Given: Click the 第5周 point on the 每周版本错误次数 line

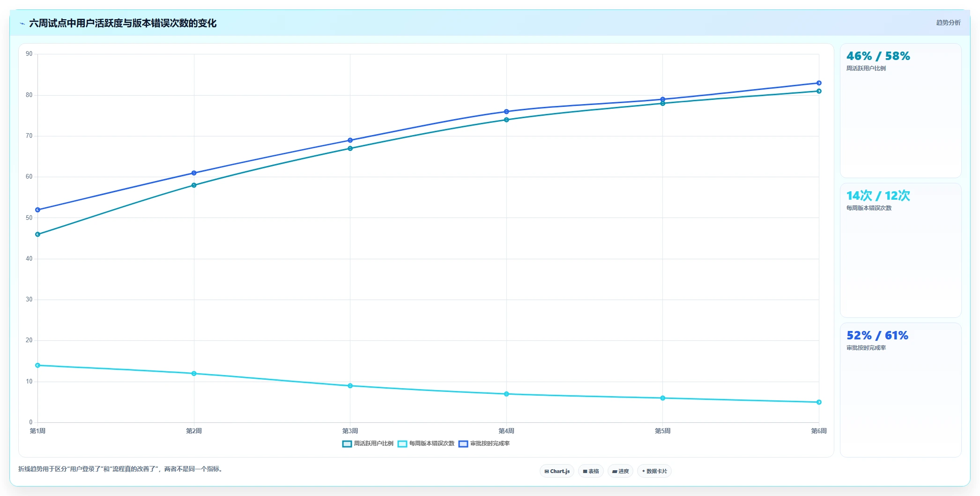Looking at the screenshot, I should [x=663, y=398].
